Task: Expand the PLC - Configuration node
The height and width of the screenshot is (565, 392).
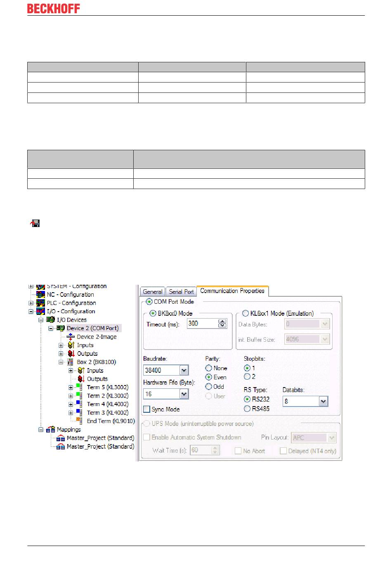Action: [31, 303]
